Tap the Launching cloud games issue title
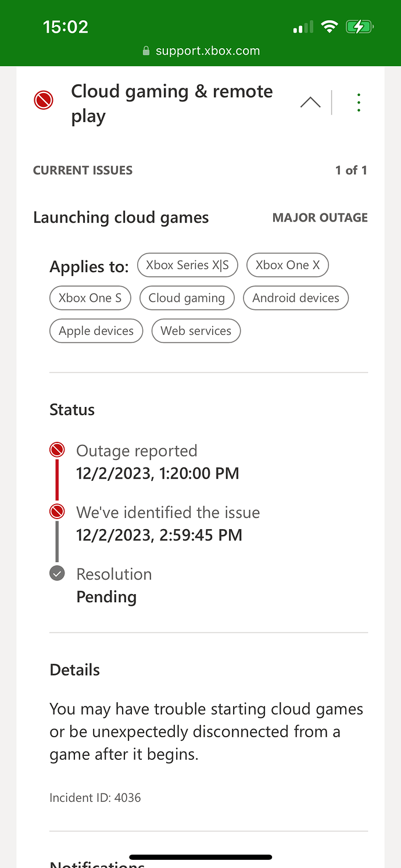 tap(121, 217)
